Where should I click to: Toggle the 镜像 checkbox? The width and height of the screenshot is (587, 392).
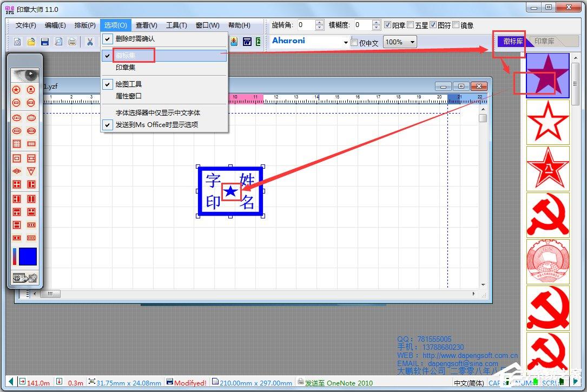click(456, 25)
